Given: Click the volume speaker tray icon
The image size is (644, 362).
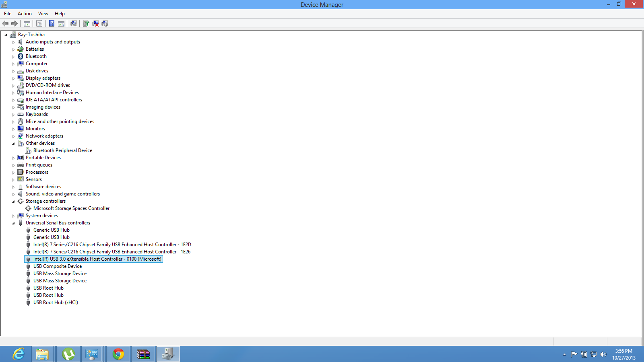Looking at the screenshot, I should coord(603,354).
